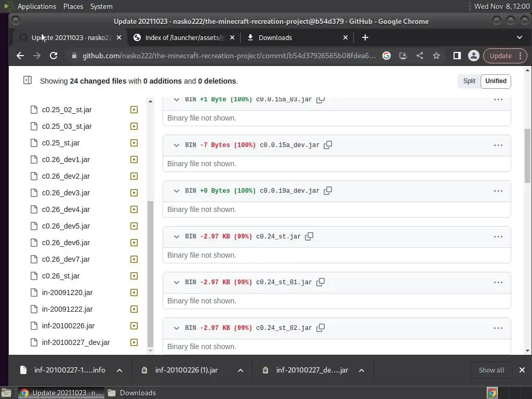Copy path of c0.0.19a_dev.jar

[328, 191]
